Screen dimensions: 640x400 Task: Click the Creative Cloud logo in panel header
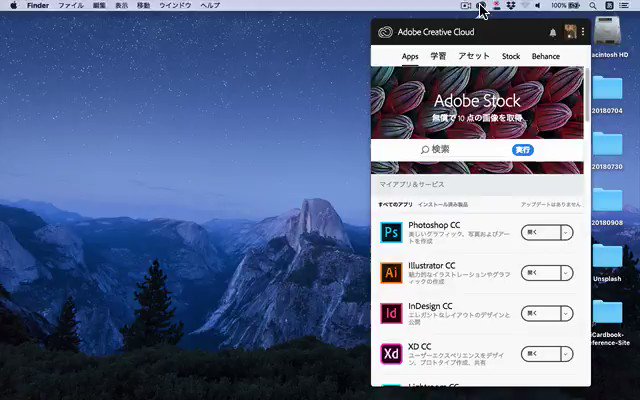point(385,32)
